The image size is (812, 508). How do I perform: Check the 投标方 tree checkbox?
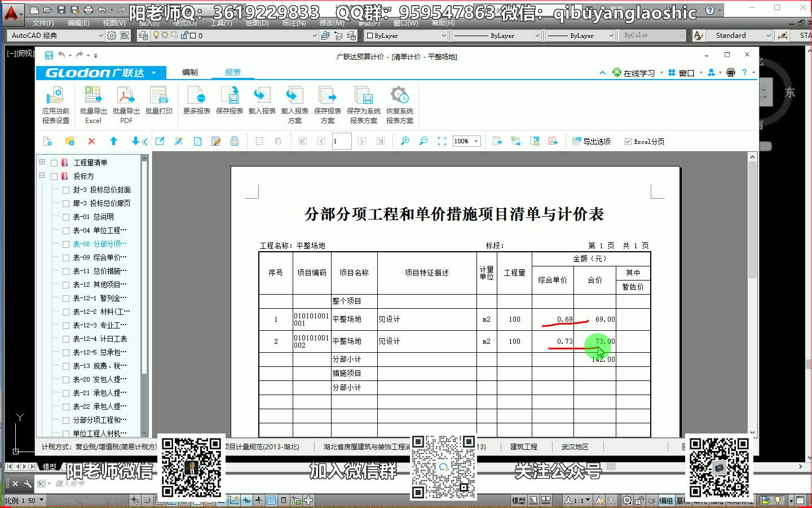click(54, 176)
